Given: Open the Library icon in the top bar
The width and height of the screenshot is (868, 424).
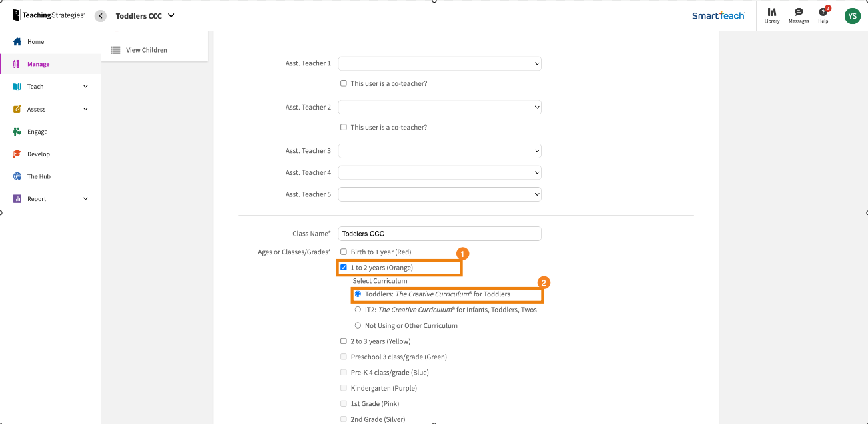Looking at the screenshot, I should (x=771, y=15).
